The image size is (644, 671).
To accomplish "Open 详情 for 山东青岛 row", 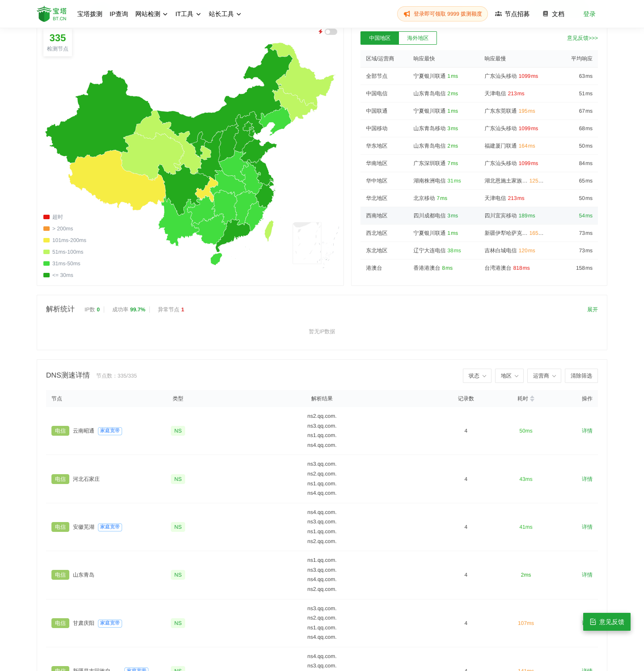I will [x=587, y=575].
